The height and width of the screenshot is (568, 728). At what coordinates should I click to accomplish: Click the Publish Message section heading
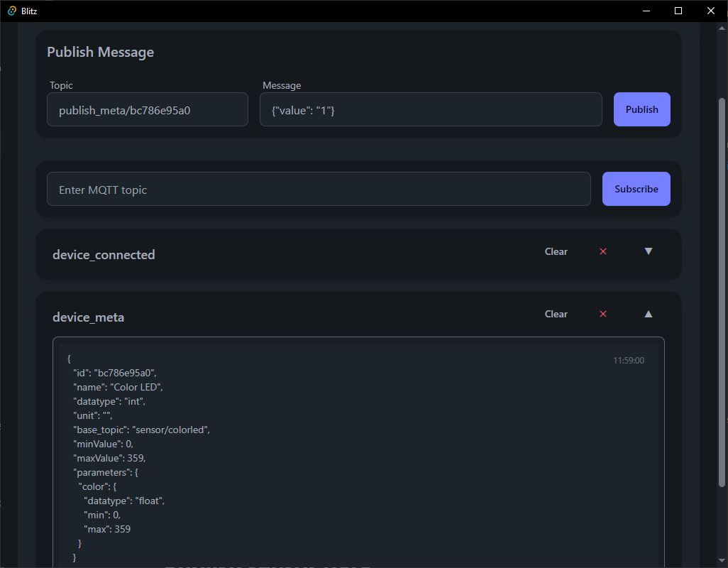(x=100, y=52)
